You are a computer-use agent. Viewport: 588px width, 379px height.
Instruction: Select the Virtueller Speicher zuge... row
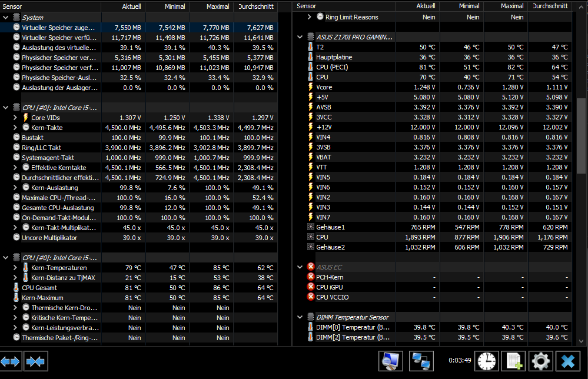tap(139, 28)
